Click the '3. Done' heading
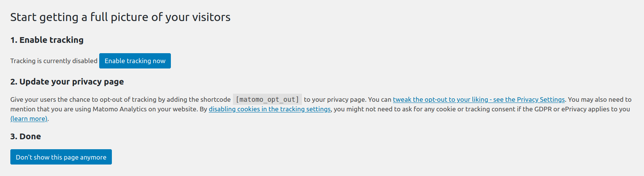This screenshot has width=644, height=176. pyautogui.click(x=26, y=136)
